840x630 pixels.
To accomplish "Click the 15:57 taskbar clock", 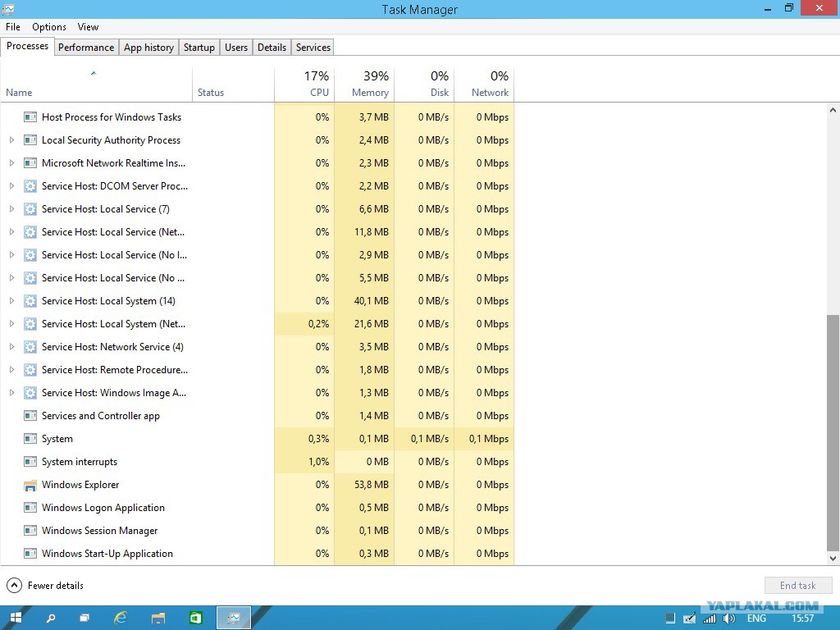I will 802,619.
